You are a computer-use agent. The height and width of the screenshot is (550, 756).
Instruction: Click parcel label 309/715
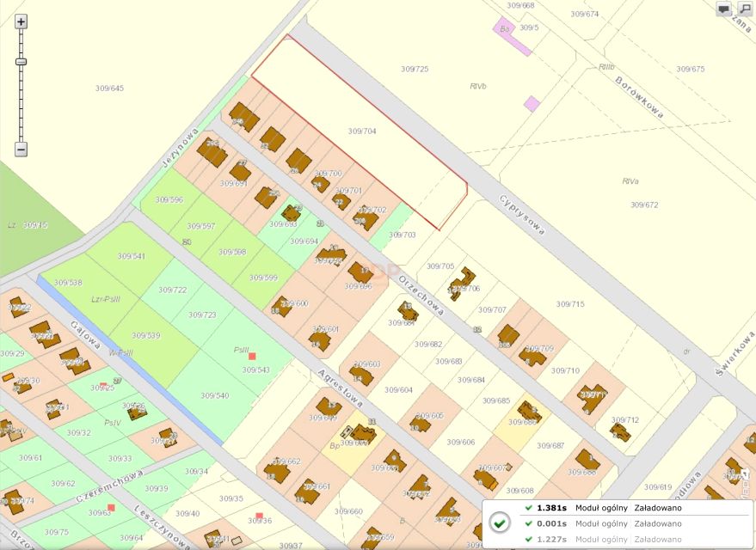[570, 304]
